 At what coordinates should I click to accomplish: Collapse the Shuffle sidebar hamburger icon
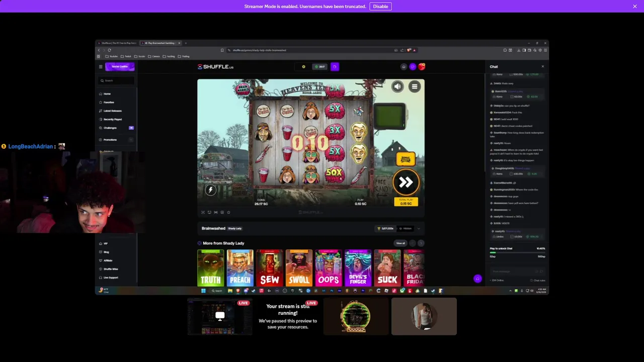(100, 67)
